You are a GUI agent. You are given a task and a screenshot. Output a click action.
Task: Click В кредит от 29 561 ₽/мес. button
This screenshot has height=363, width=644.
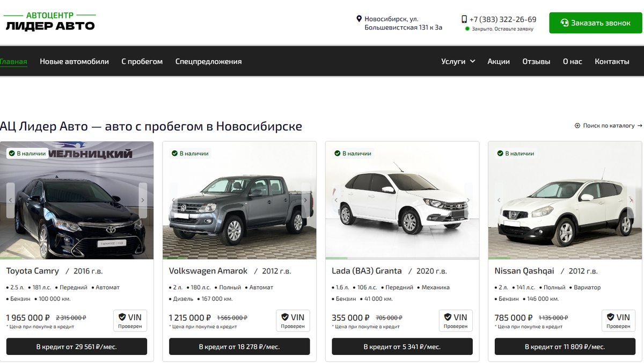tap(77, 346)
